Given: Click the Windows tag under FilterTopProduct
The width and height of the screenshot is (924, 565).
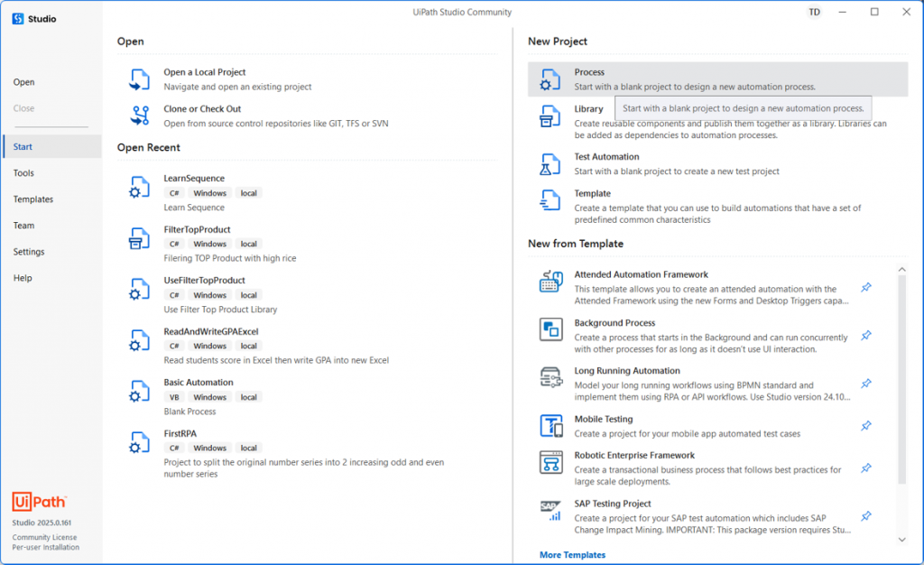Looking at the screenshot, I should pyautogui.click(x=209, y=244).
